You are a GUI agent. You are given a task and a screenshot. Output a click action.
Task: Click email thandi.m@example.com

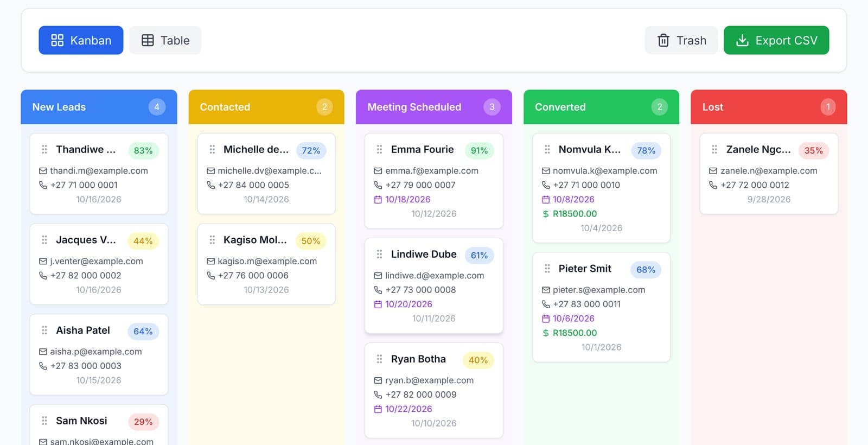pos(99,170)
